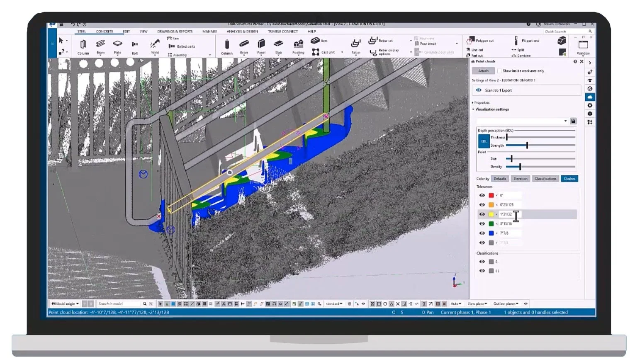
Task: Click the EDL Strength slider handle
Action: 527,146
